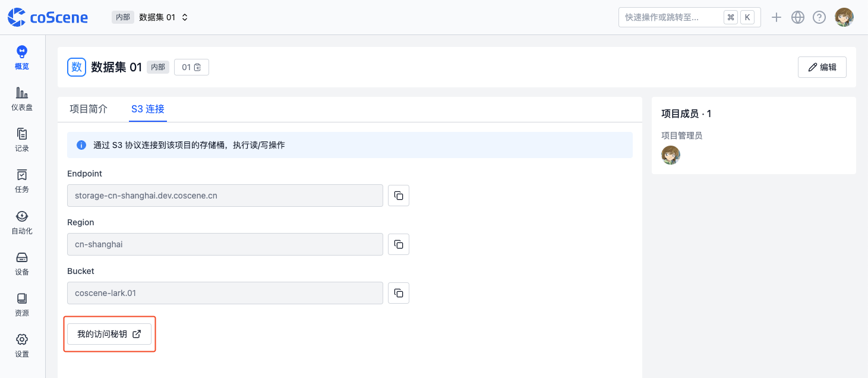Viewport: 868px width, 378px height.
Task: Open 设置 settings gear in sidebar
Action: click(x=22, y=345)
